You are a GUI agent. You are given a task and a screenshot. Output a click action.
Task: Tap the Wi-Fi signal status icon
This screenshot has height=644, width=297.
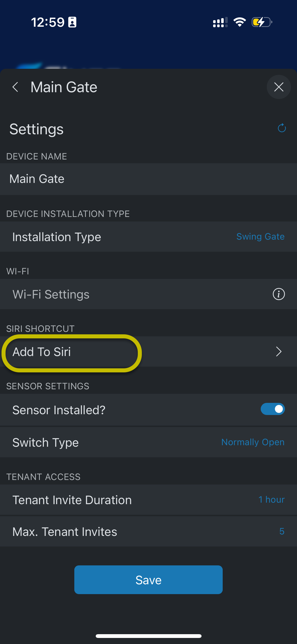(x=240, y=22)
